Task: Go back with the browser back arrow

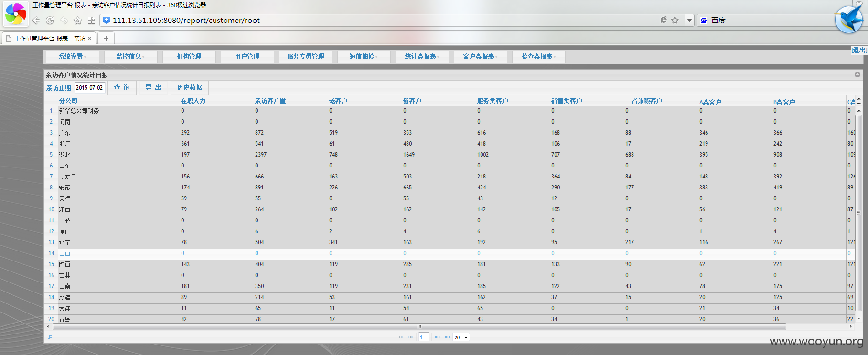Action: pyautogui.click(x=36, y=21)
